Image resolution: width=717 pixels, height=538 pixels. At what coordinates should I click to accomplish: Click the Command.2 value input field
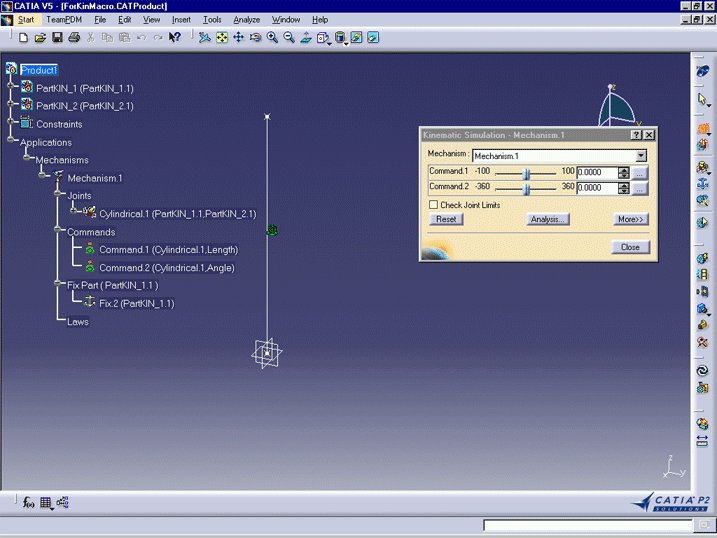coord(596,188)
